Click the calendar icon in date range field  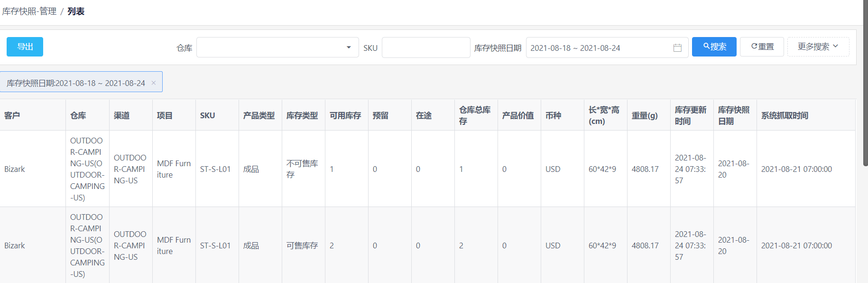(677, 47)
